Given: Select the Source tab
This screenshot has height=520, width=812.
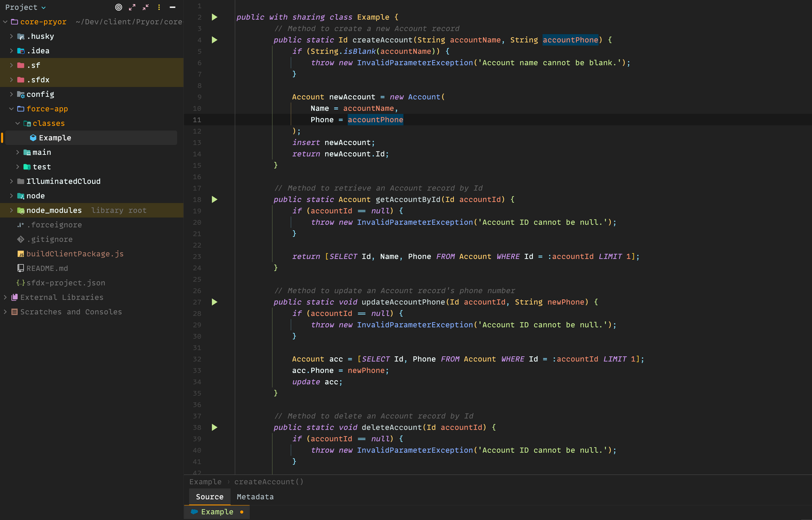Looking at the screenshot, I should pyautogui.click(x=209, y=497).
